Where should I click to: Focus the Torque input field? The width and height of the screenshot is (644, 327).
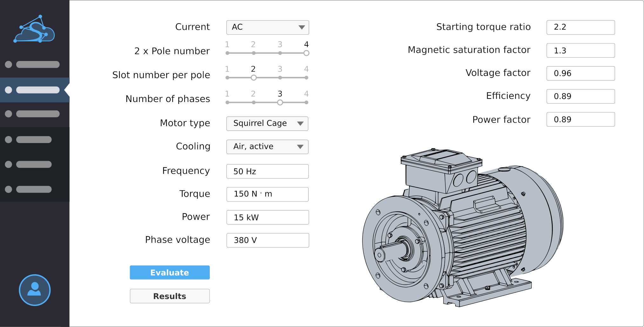267,194
